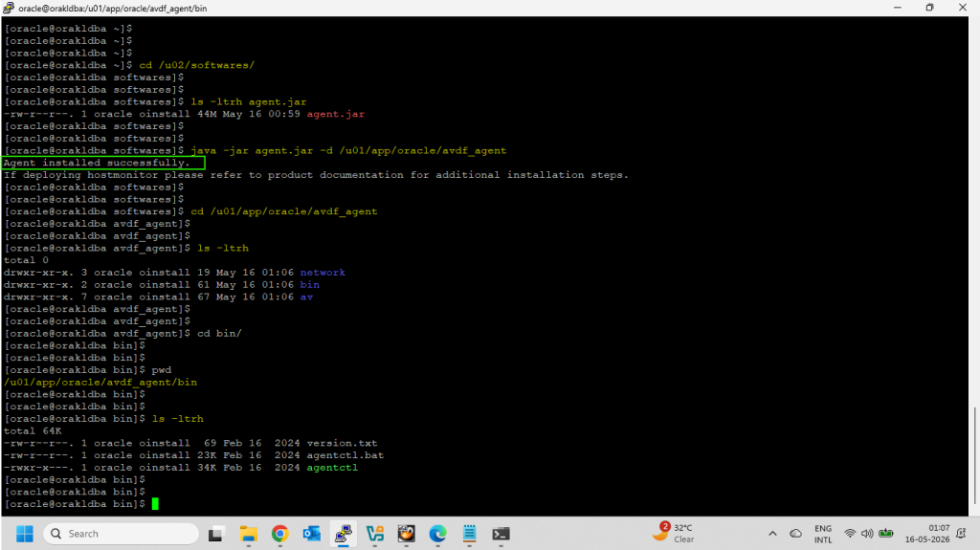Open the VNC-style green app on taskbar
This screenshot has height=550, width=980.
[x=375, y=534]
